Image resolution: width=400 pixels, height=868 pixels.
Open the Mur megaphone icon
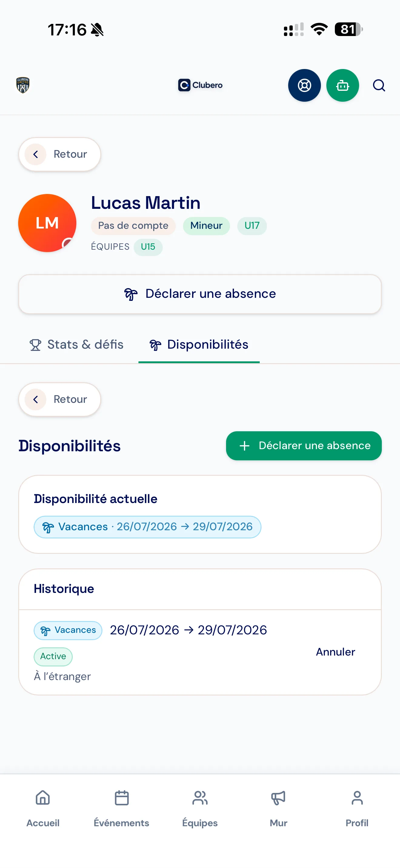pyautogui.click(x=278, y=797)
